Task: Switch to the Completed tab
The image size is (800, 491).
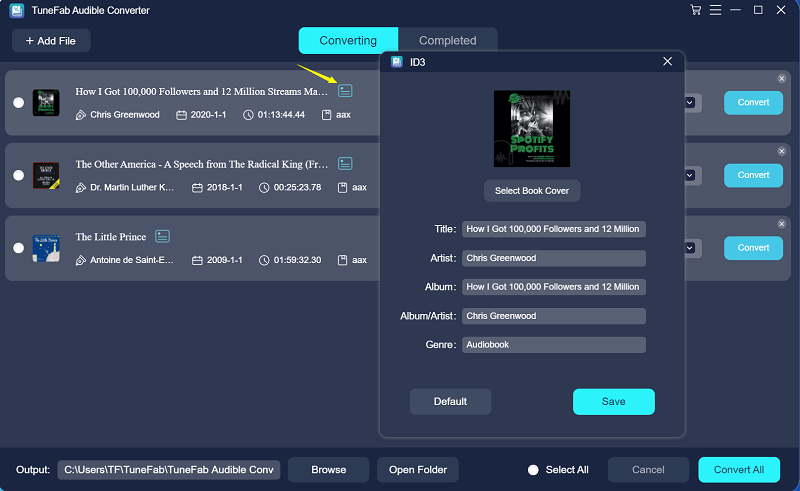Action: click(447, 41)
